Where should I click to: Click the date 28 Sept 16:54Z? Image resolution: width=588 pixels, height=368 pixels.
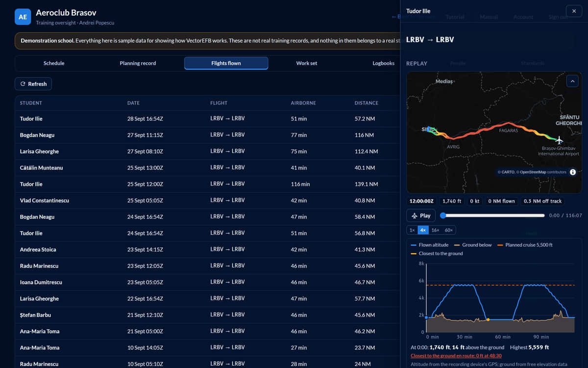tap(145, 119)
